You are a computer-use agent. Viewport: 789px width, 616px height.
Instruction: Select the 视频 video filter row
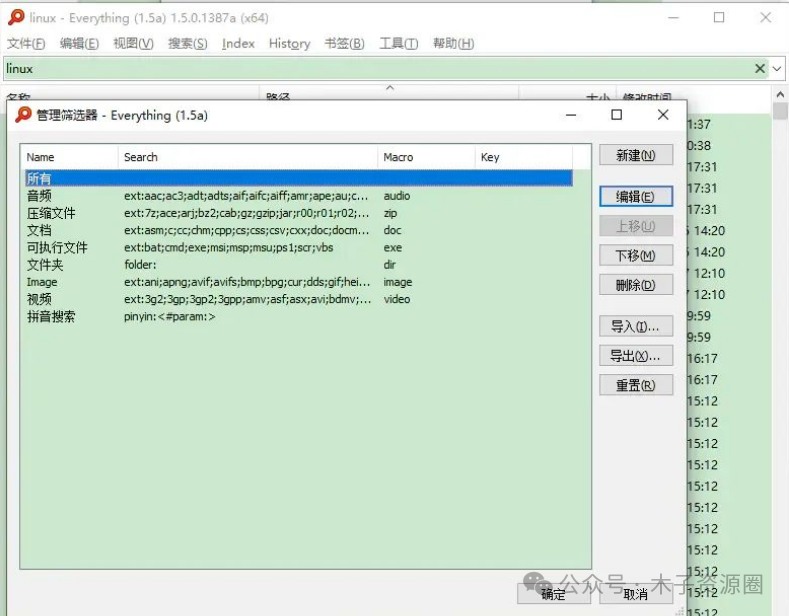(x=299, y=299)
